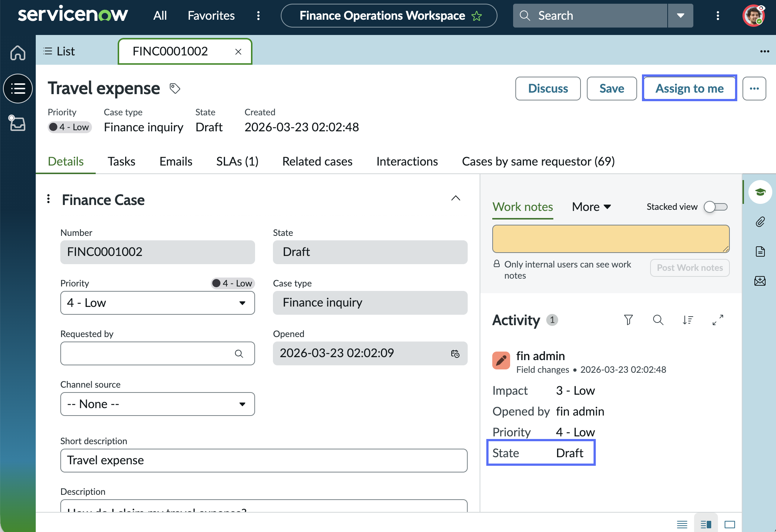
Task: Click the 4 - Low priority badge in header
Action: click(x=70, y=127)
